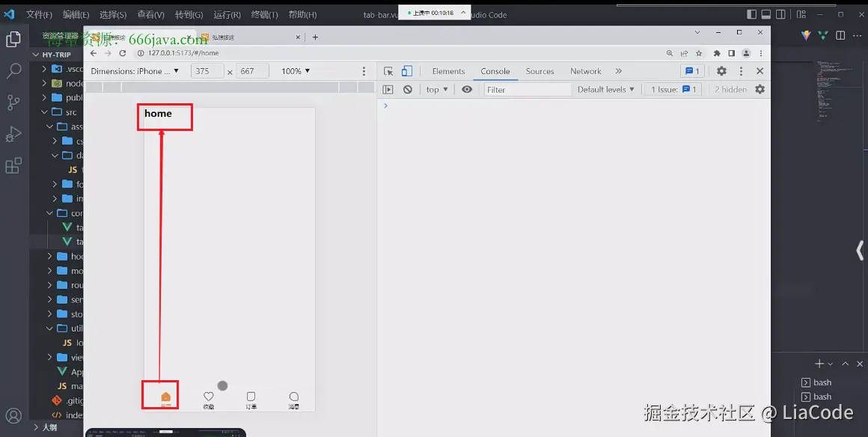Open the Dimensions device dropdown

135,71
